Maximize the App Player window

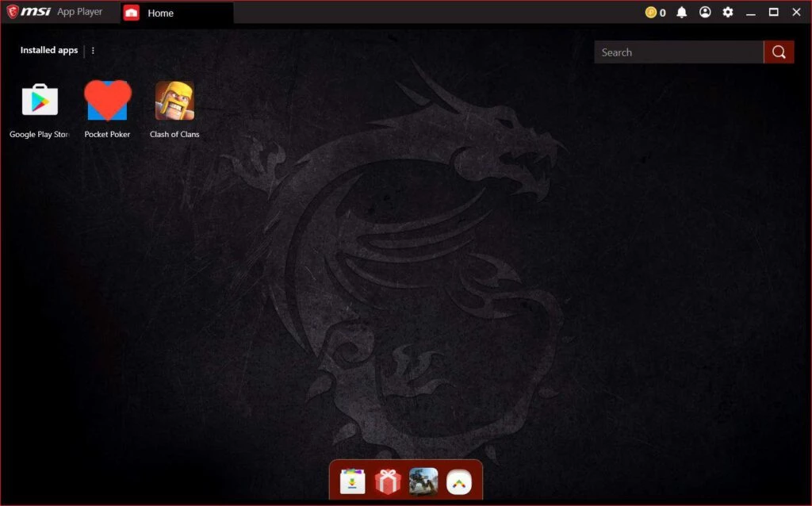click(x=774, y=13)
